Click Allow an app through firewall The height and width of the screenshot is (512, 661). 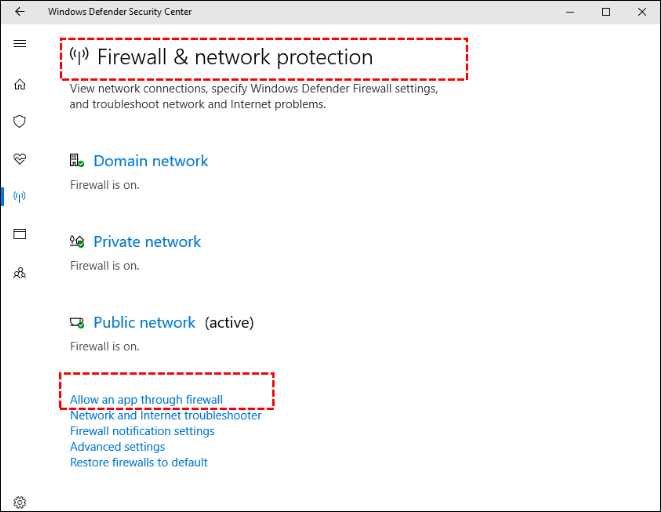tap(146, 400)
